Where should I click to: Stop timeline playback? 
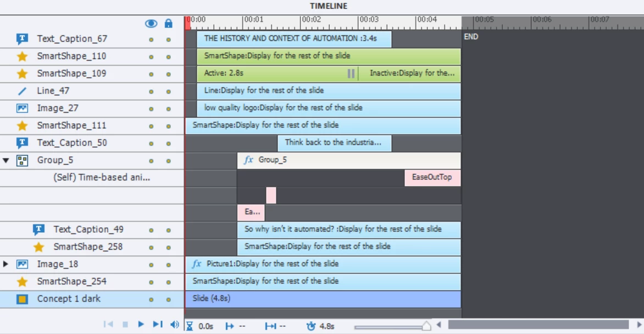pos(126,325)
